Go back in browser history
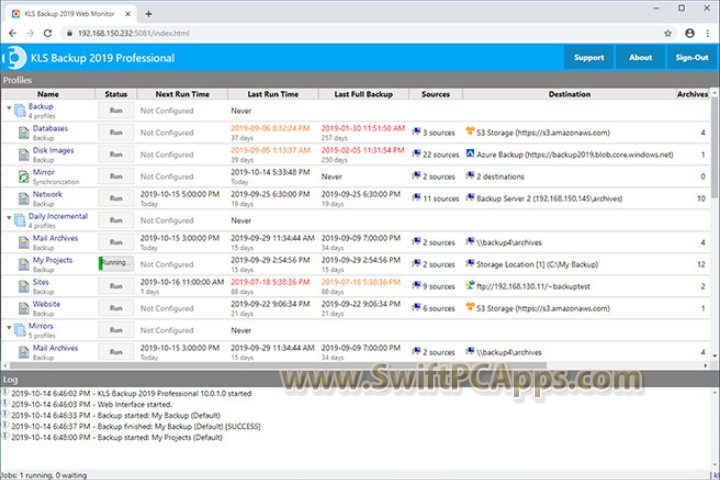The image size is (720, 480). pyautogui.click(x=13, y=33)
